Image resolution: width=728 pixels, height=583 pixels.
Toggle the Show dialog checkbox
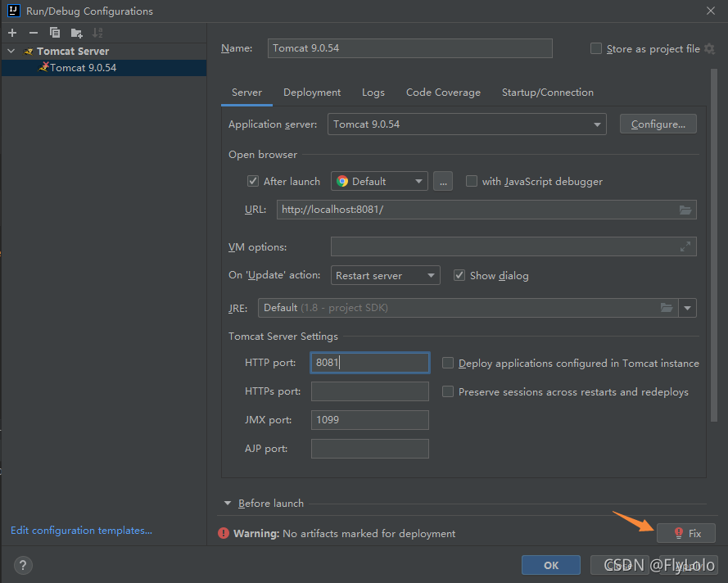point(459,275)
